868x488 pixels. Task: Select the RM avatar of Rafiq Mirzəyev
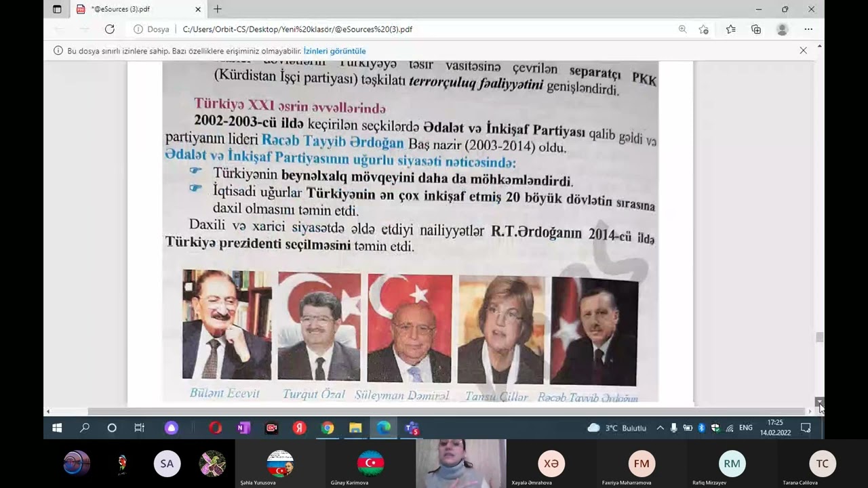(x=732, y=464)
